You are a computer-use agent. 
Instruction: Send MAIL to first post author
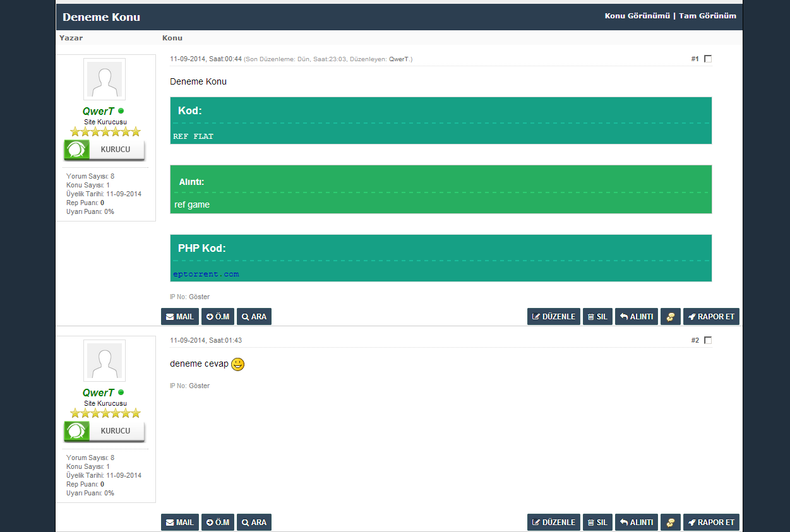click(x=180, y=317)
